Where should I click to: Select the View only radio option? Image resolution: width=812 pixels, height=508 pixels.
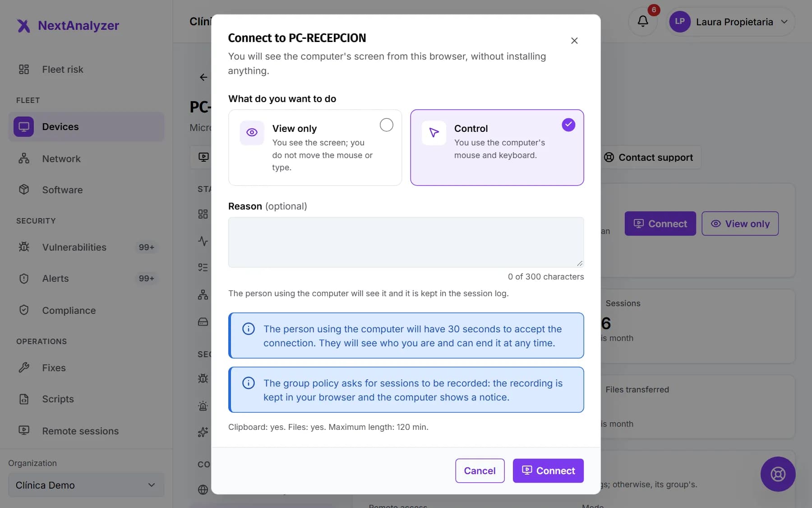[386, 125]
